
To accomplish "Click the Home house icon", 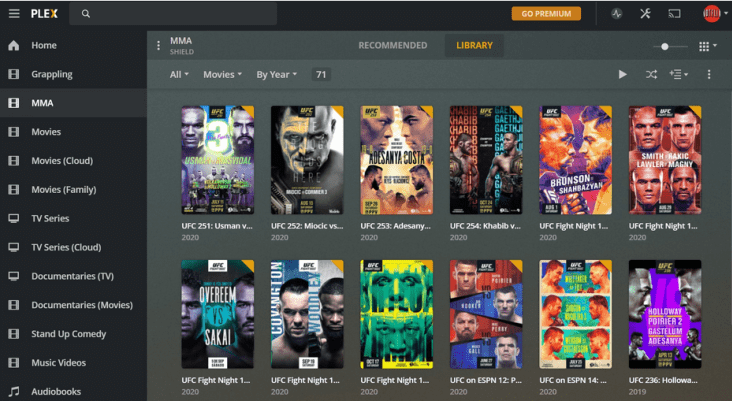I will tap(14, 45).
